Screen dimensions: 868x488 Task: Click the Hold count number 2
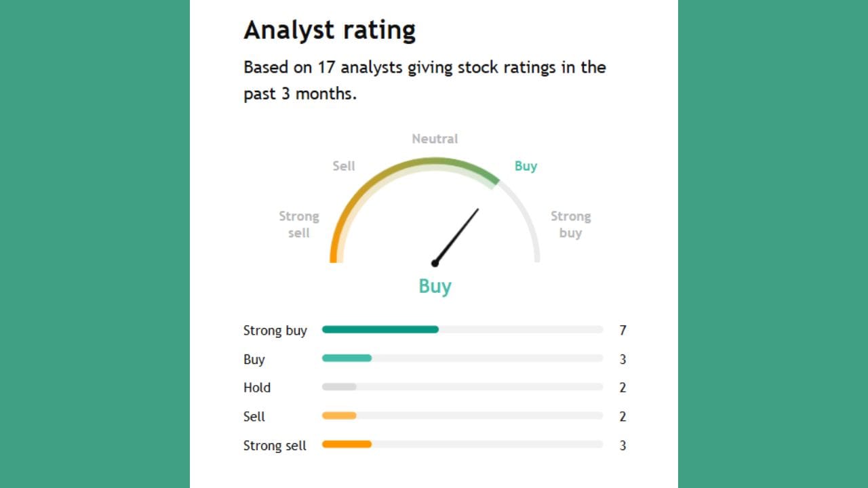[x=623, y=388]
